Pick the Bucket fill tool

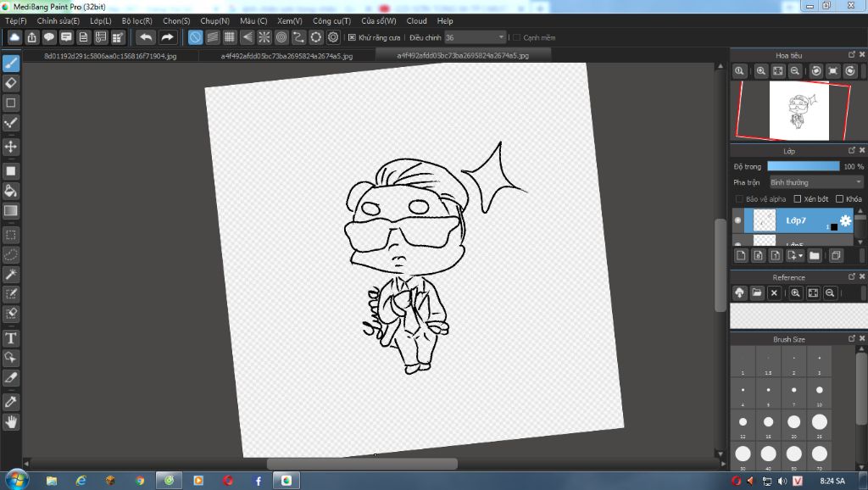pyautogui.click(x=10, y=191)
